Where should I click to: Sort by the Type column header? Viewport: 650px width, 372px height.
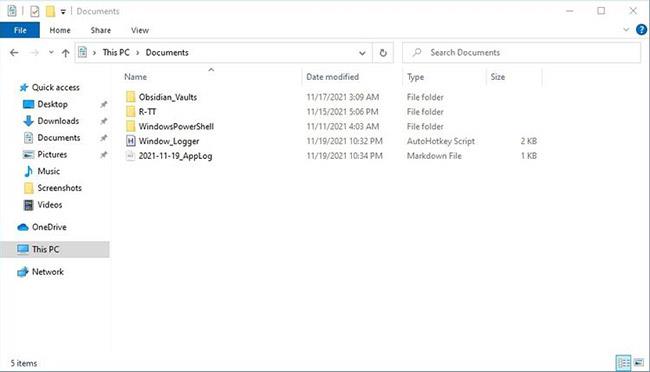(x=415, y=77)
